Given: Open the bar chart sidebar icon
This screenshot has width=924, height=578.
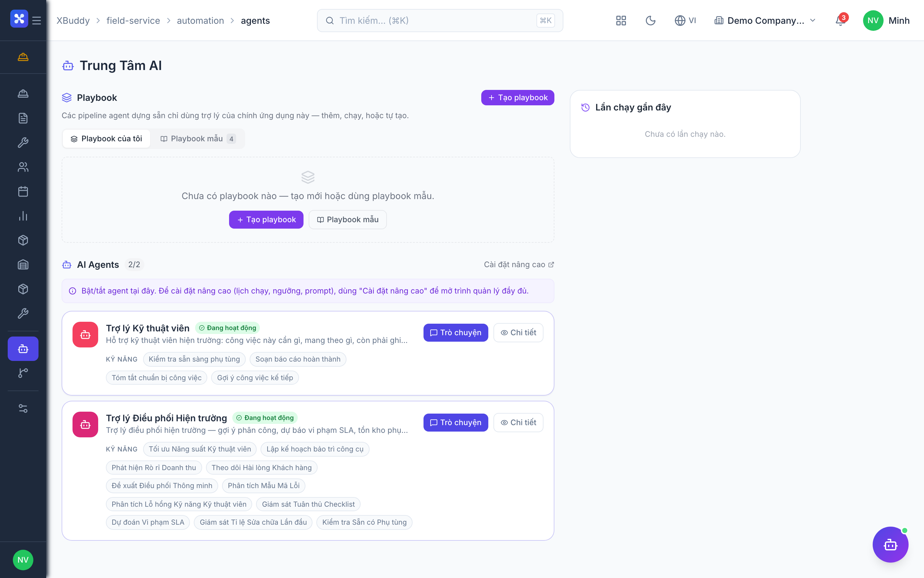Looking at the screenshot, I should (23, 216).
